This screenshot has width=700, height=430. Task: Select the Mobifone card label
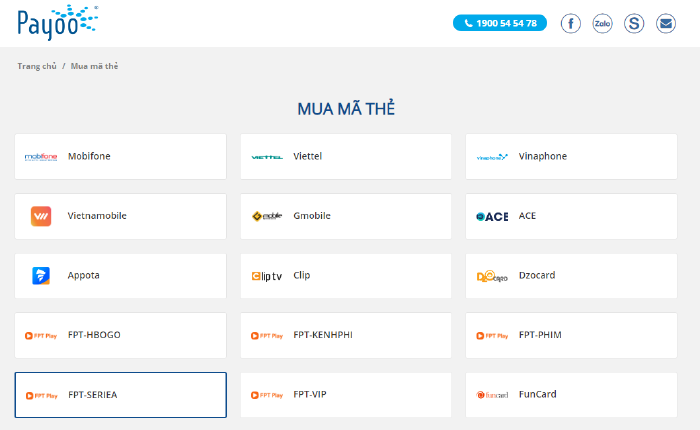pyautogui.click(x=89, y=156)
